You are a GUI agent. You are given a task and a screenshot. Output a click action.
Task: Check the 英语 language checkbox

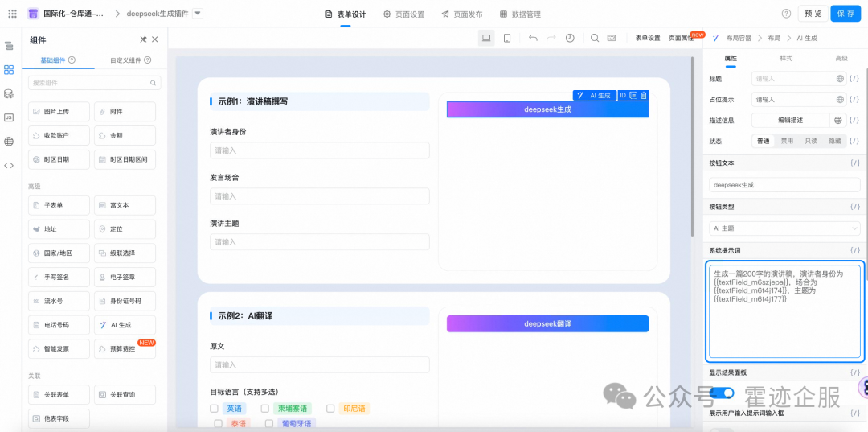(x=214, y=409)
